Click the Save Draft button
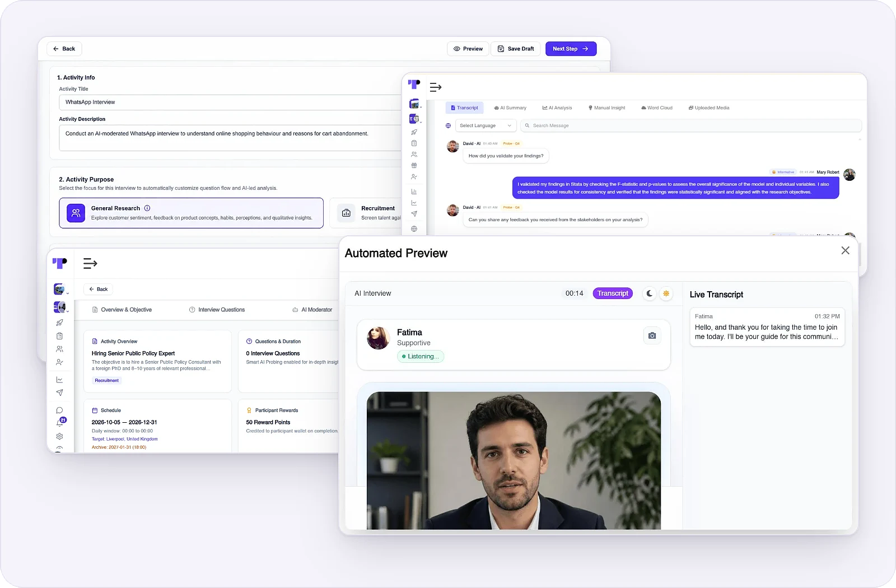The image size is (896, 588). point(516,49)
